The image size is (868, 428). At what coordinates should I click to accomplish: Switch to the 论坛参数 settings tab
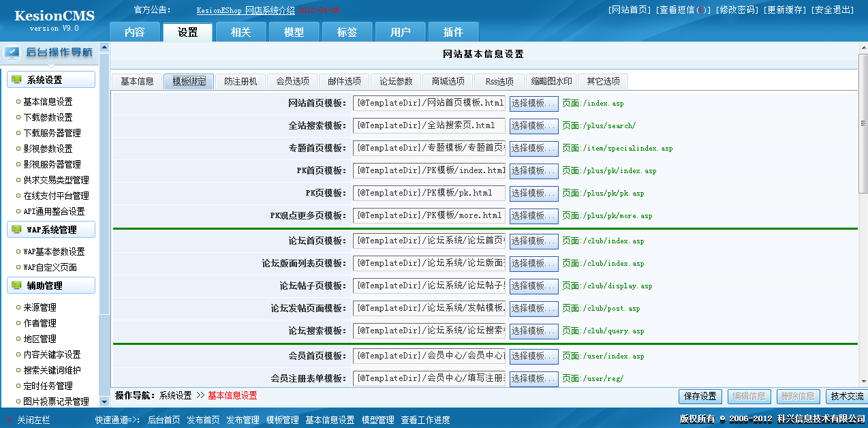[x=396, y=82]
